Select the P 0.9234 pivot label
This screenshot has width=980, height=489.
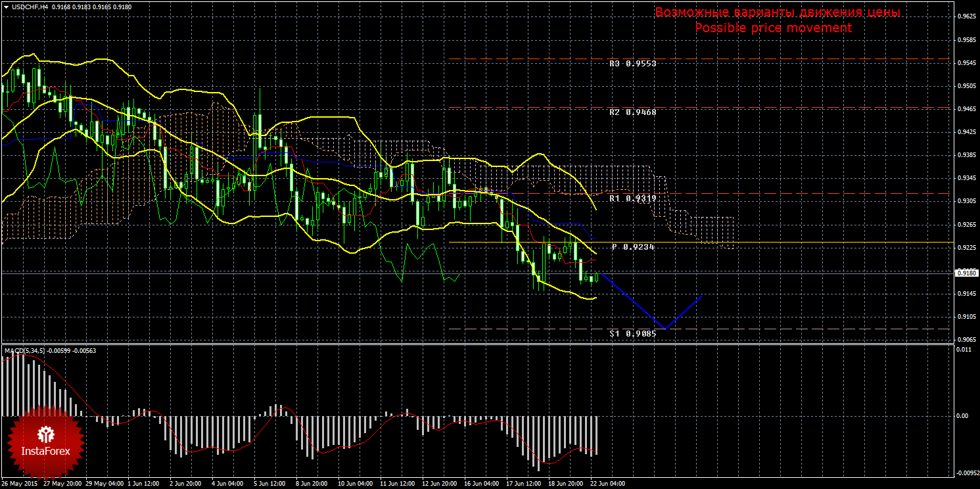pyautogui.click(x=634, y=247)
